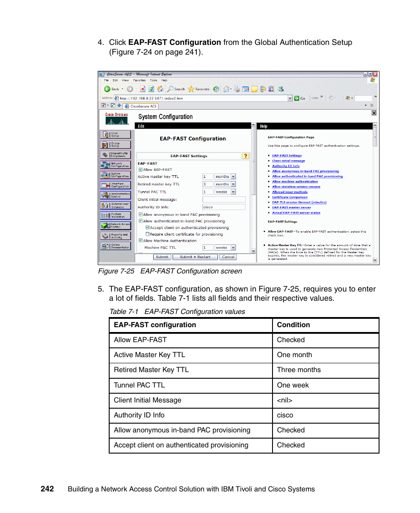Open the Certificate Comparison help link
Viewport: 420px width, 513px height.
click(x=290, y=197)
